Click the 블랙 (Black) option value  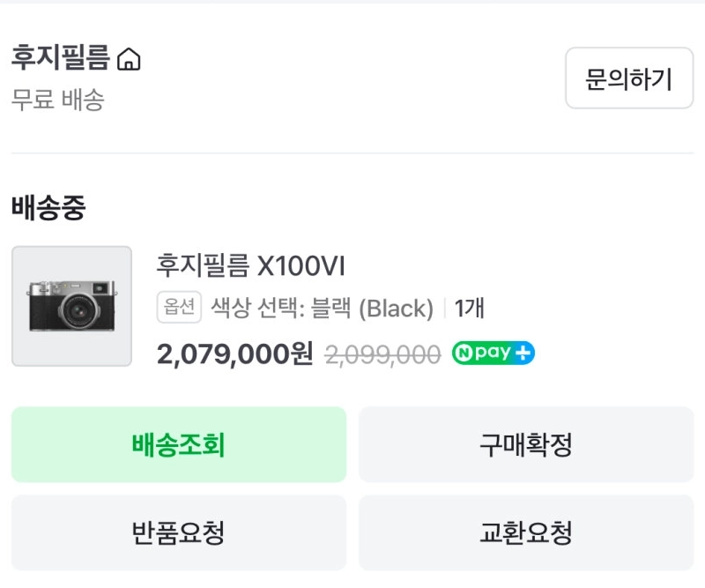click(x=370, y=308)
